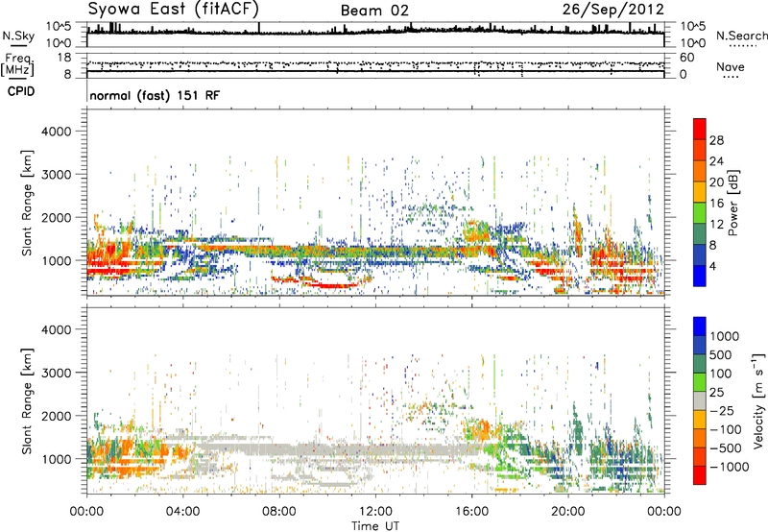This screenshot has height=532, width=768.
Task: Click the 'N.Sky' legend label
Action: click(18, 36)
